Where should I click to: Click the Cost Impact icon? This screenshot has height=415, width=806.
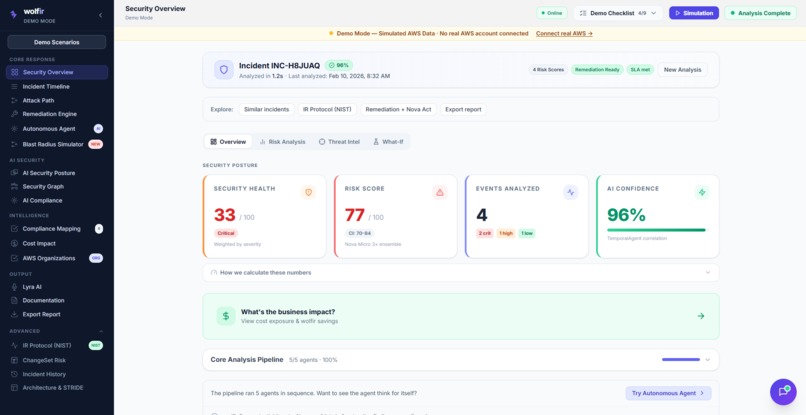pyautogui.click(x=14, y=244)
